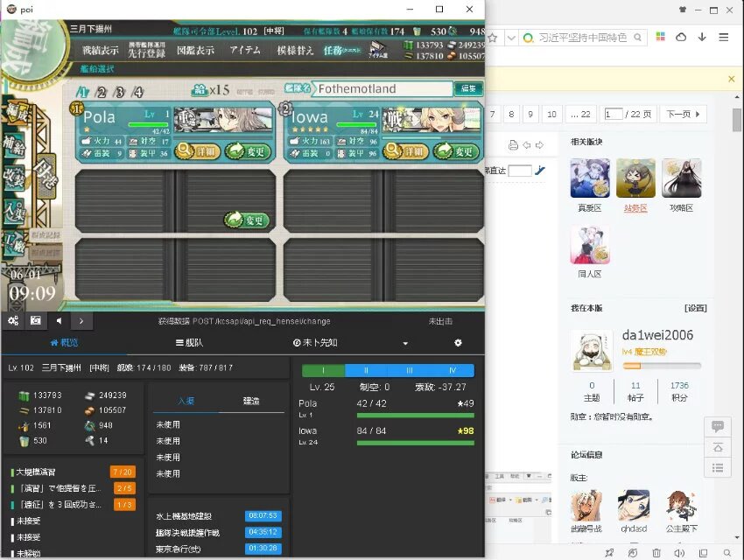Open the browser hamburger menu

pyautogui.click(x=724, y=38)
